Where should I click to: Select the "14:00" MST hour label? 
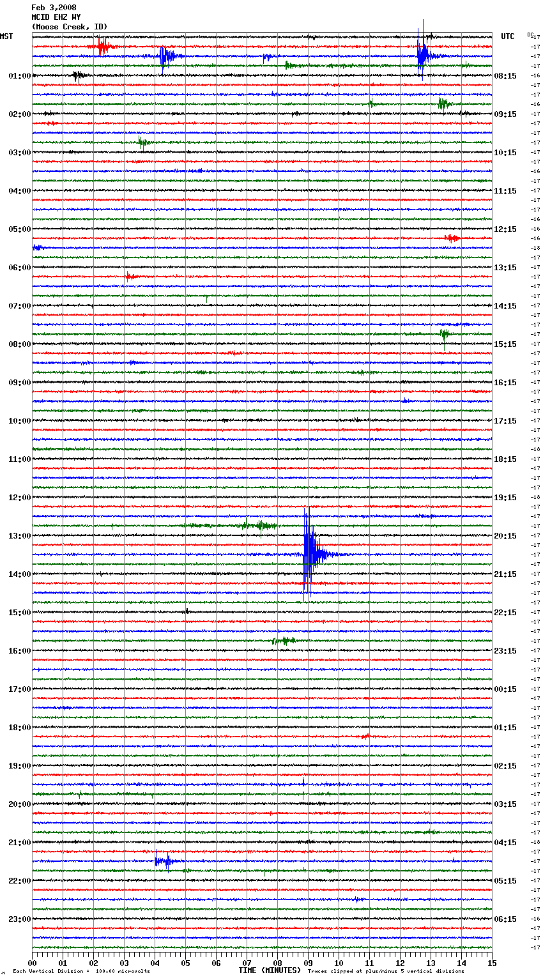click(x=20, y=574)
